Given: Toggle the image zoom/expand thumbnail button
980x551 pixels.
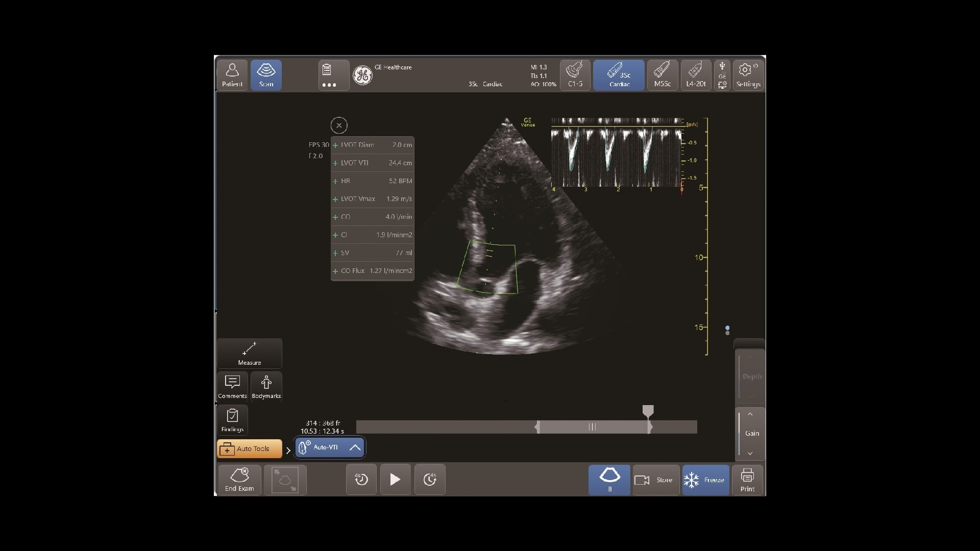Looking at the screenshot, I should [x=285, y=480].
